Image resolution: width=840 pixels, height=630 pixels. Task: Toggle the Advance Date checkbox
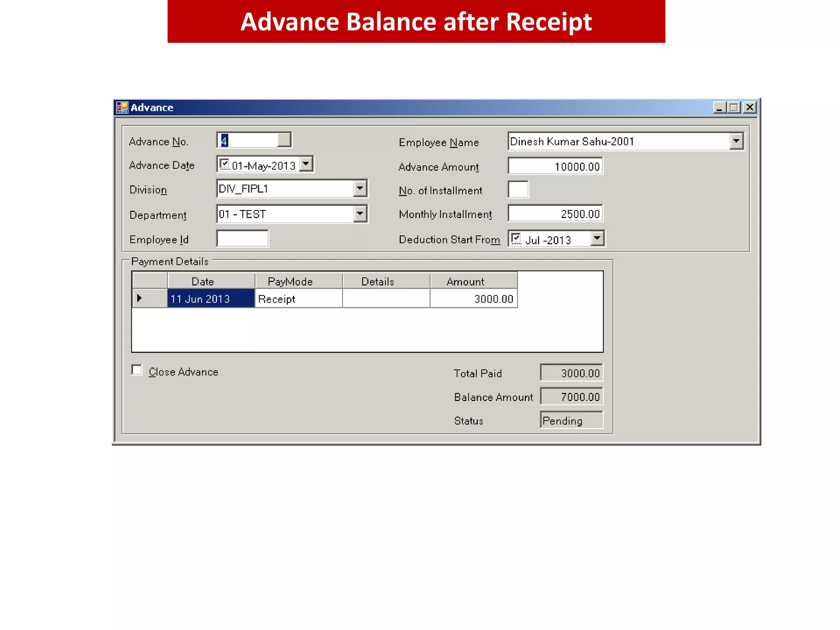pos(224,164)
